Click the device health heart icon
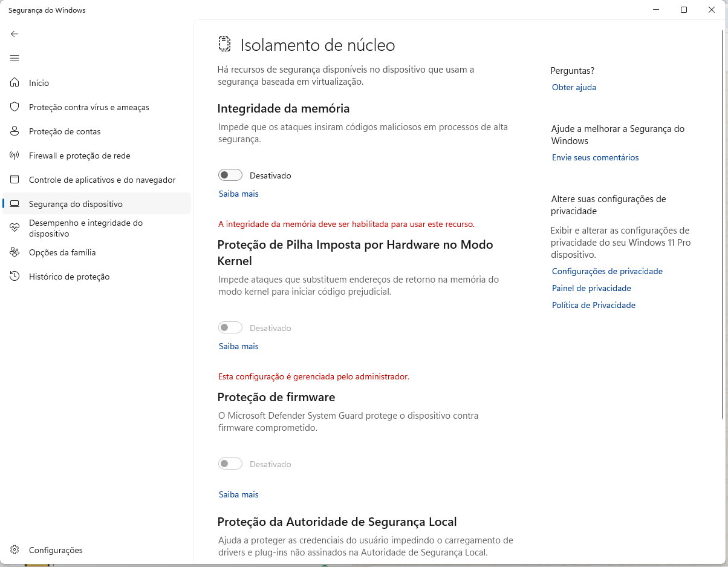The image size is (728, 567). click(15, 228)
